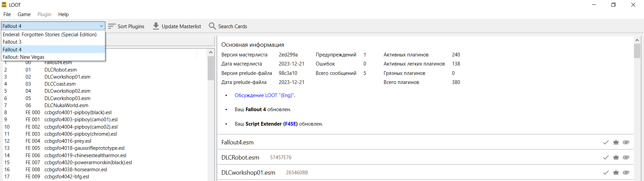Pick Enderal: Forgotten Stories from the dropdown

coord(50,35)
